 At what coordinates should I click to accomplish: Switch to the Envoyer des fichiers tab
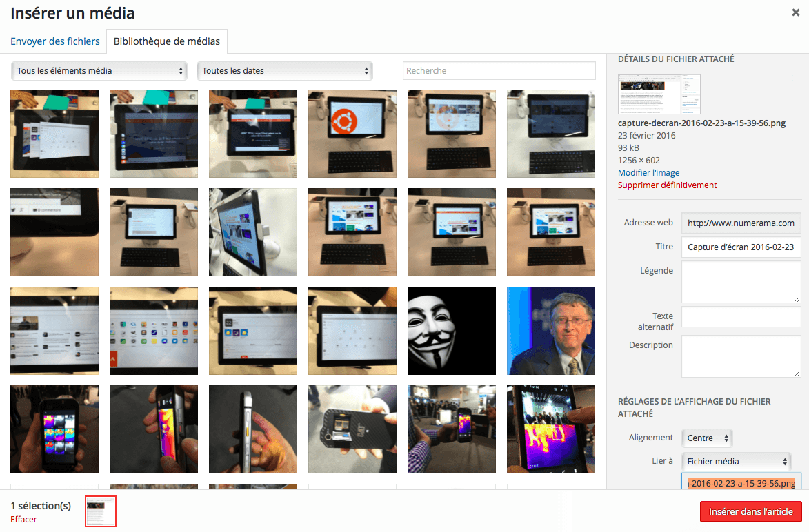pos(55,41)
